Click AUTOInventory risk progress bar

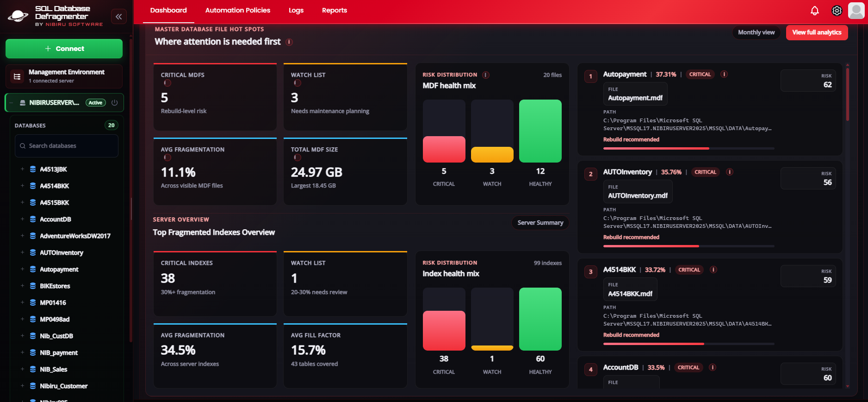(x=688, y=246)
